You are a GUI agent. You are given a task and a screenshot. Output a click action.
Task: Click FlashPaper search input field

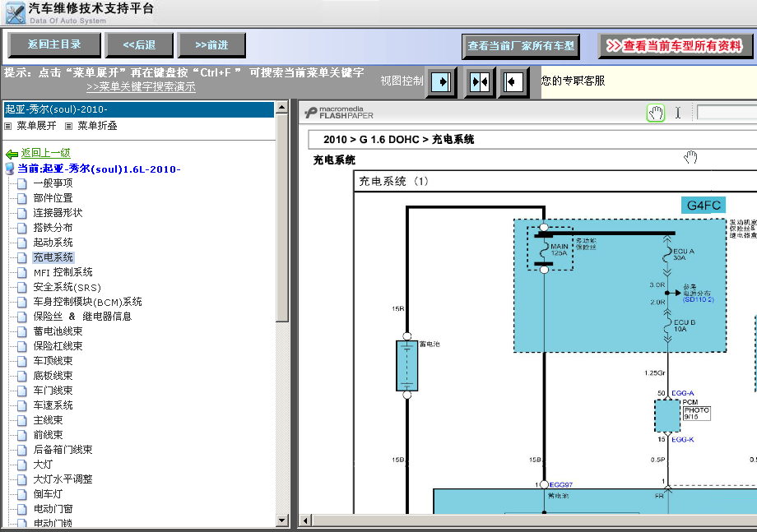[x=727, y=113]
